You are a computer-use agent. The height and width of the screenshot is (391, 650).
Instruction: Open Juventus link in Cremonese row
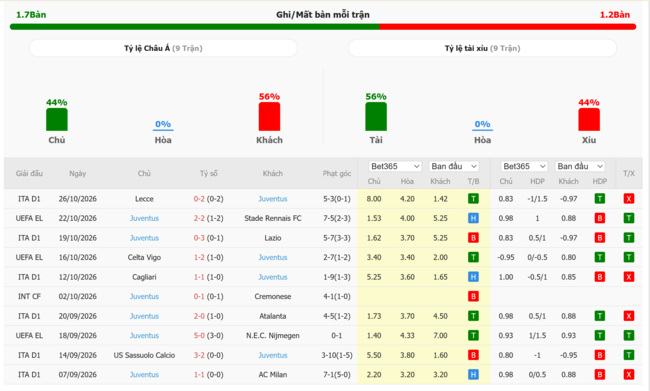(x=144, y=296)
